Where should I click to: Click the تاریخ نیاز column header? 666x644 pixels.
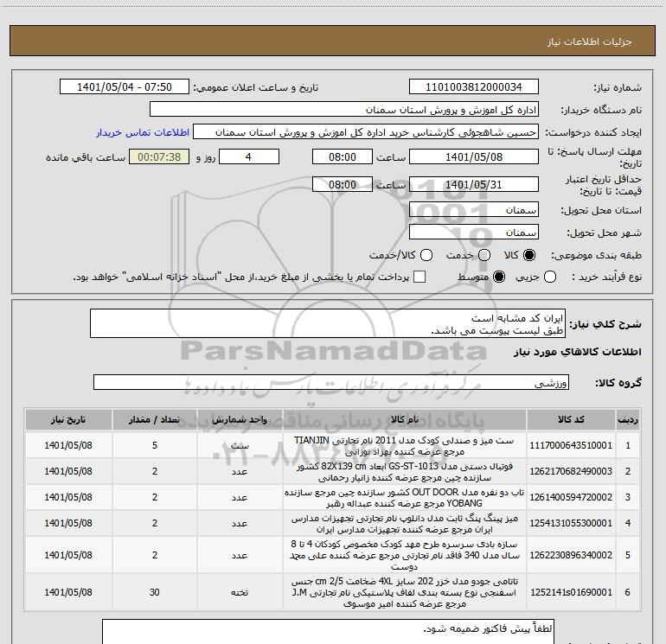click(68, 420)
